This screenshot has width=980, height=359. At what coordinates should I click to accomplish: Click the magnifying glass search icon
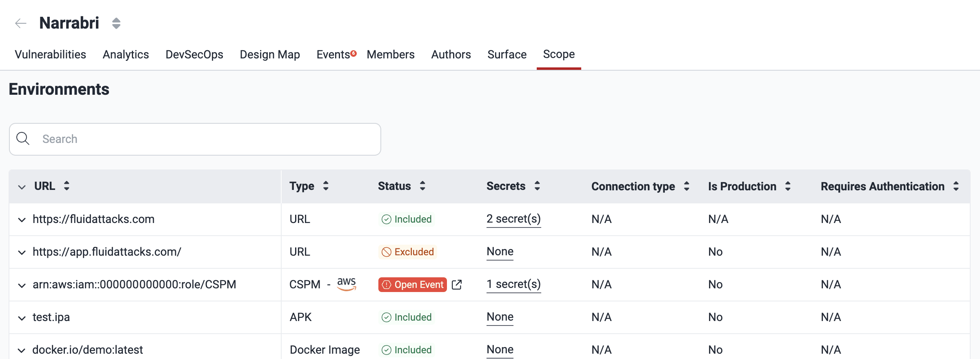point(23,139)
